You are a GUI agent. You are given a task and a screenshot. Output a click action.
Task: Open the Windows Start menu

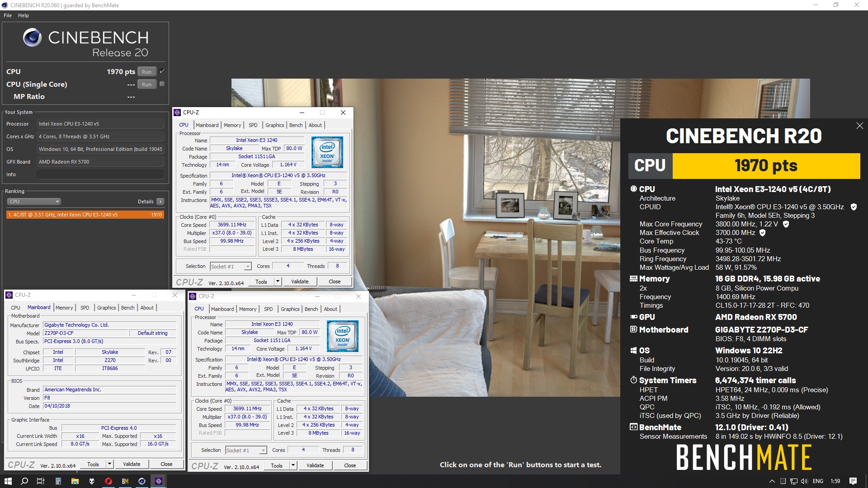tap(8, 481)
